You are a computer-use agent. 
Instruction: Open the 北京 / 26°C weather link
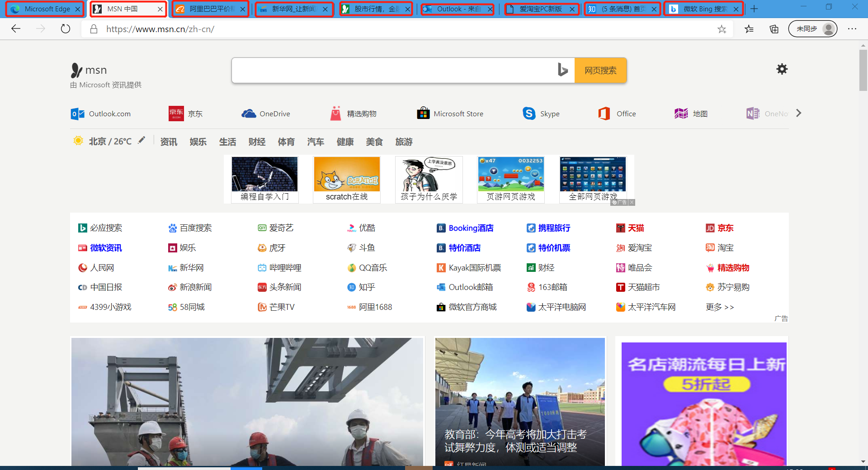110,142
